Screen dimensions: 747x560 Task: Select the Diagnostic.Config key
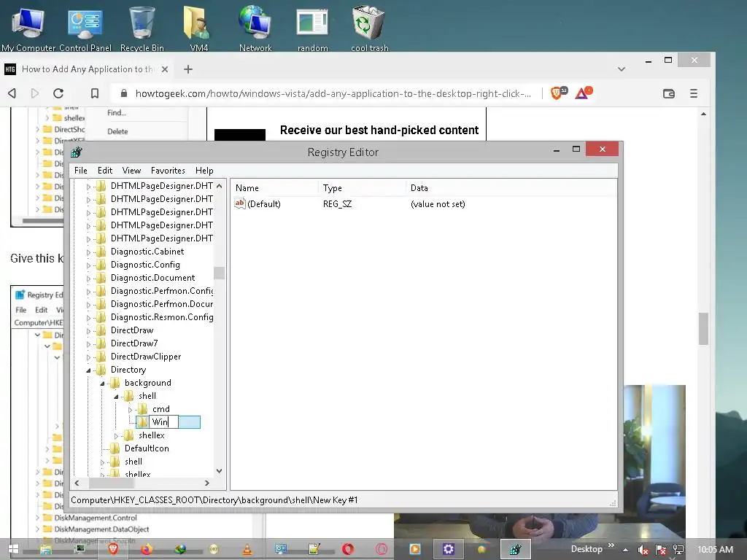145,265
